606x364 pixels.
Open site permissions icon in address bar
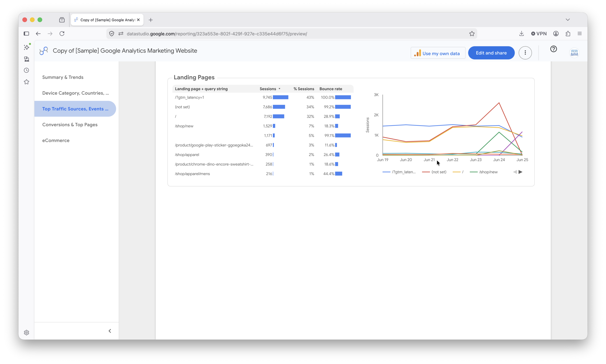pos(121,34)
